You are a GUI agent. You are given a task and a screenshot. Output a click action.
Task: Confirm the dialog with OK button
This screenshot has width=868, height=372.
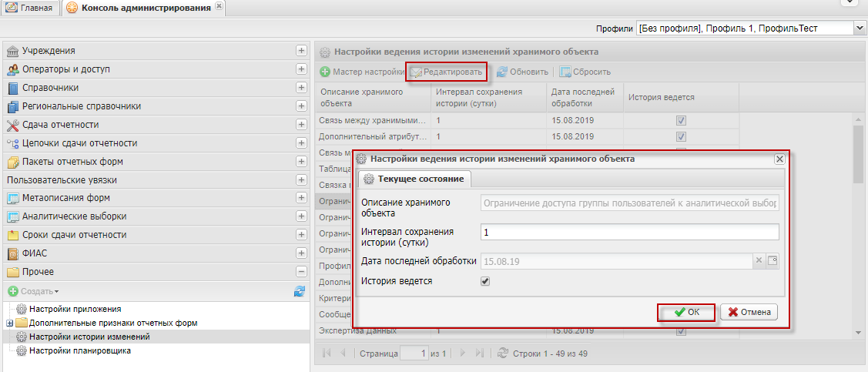pos(686,312)
